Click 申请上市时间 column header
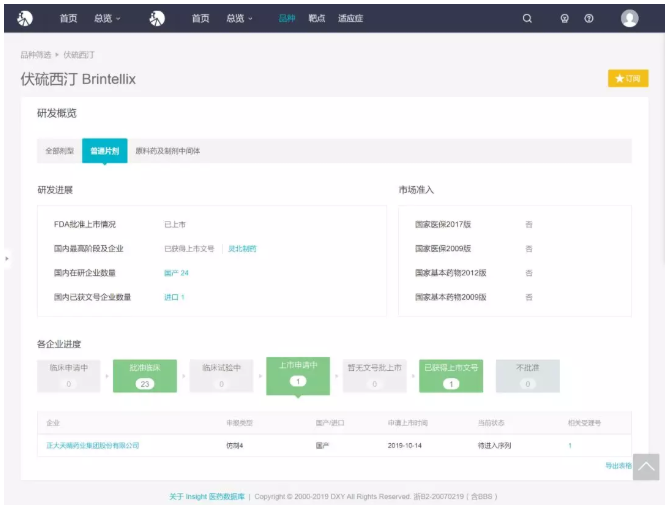670x505 pixels. click(x=408, y=423)
